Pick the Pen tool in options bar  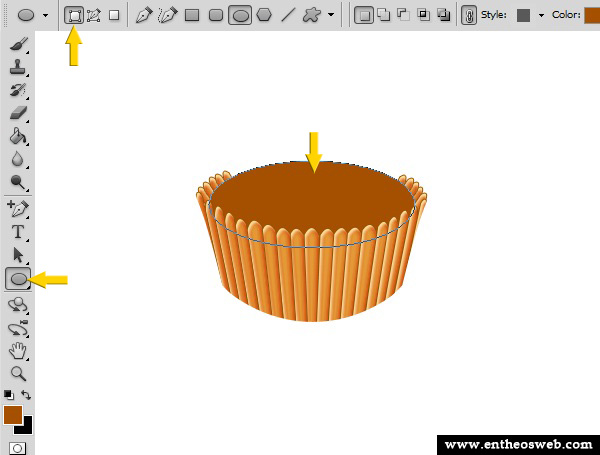144,15
